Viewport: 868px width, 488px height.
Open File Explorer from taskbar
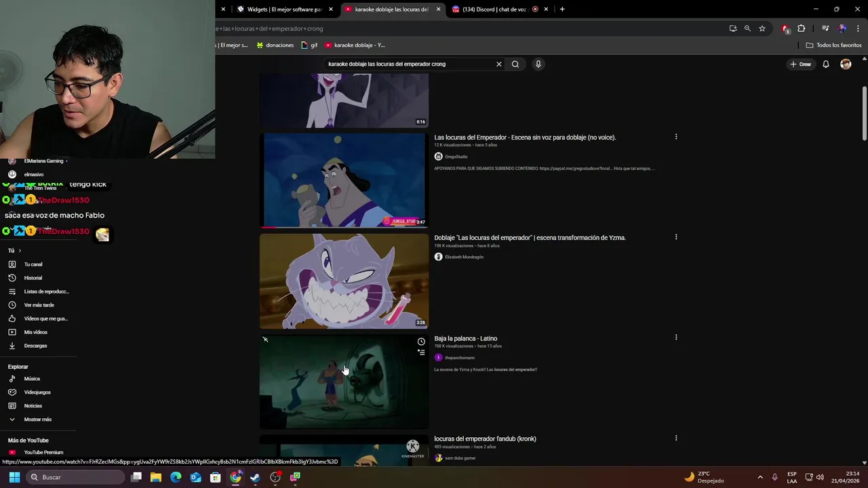(156, 477)
